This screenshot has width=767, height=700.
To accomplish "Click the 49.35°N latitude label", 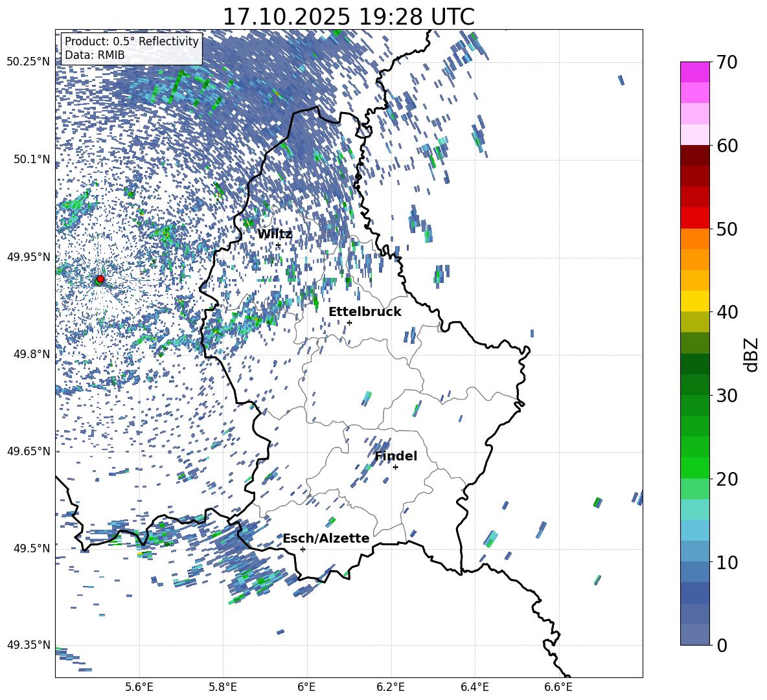I will pos(29,645).
